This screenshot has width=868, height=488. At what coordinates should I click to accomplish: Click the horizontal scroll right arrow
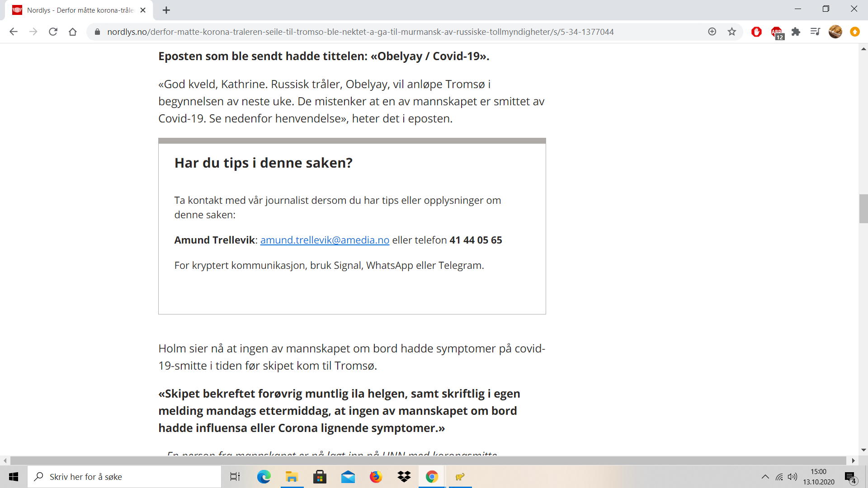click(854, 460)
